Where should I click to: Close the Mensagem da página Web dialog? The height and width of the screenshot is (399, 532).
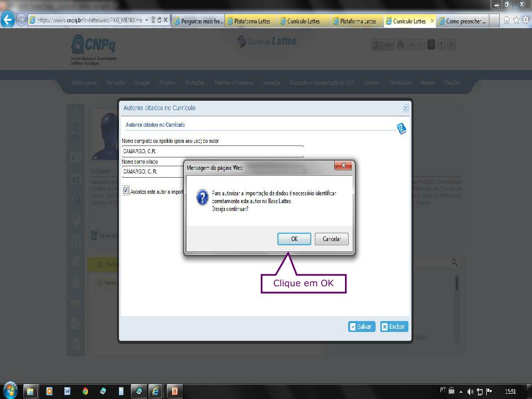pos(343,166)
